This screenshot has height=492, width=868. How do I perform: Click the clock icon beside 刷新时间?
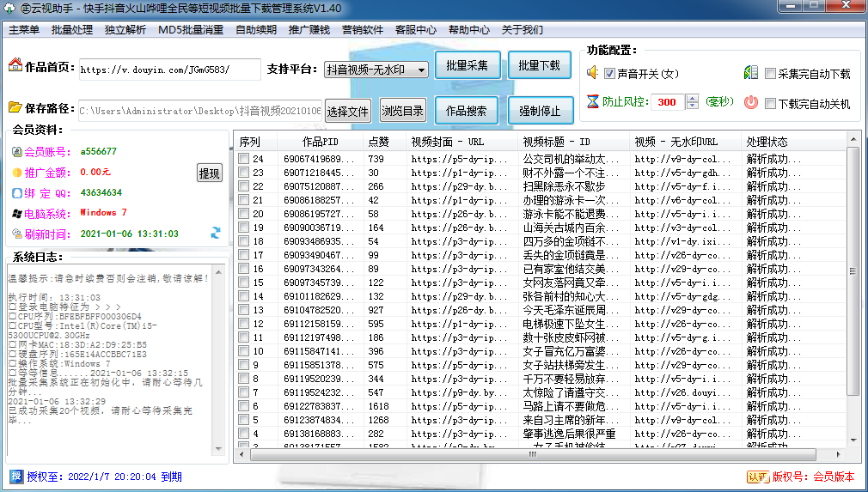tap(16, 234)
